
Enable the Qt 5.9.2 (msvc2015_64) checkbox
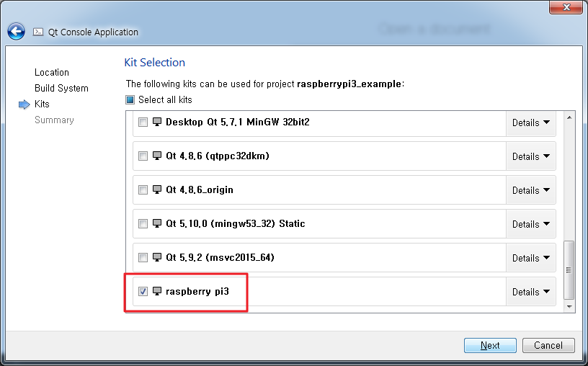pyautogui.click(x=143, y=258)
